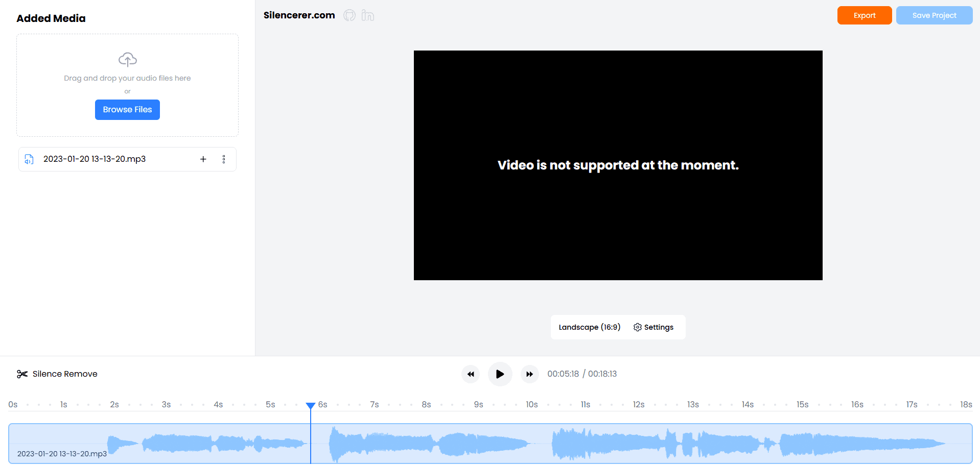This screenshot has height=466, width=980.
Task: Open three-dot menu for the mp3 file
Action: pos(224,159)
